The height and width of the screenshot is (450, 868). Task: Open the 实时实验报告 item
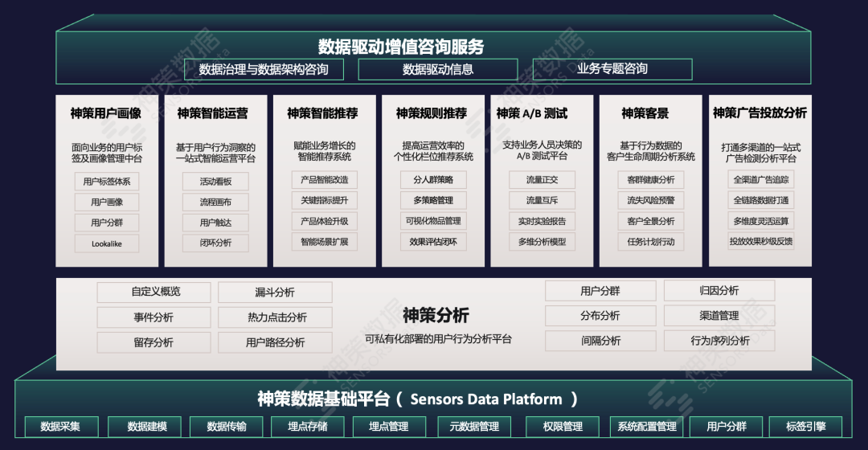(542, 221)
